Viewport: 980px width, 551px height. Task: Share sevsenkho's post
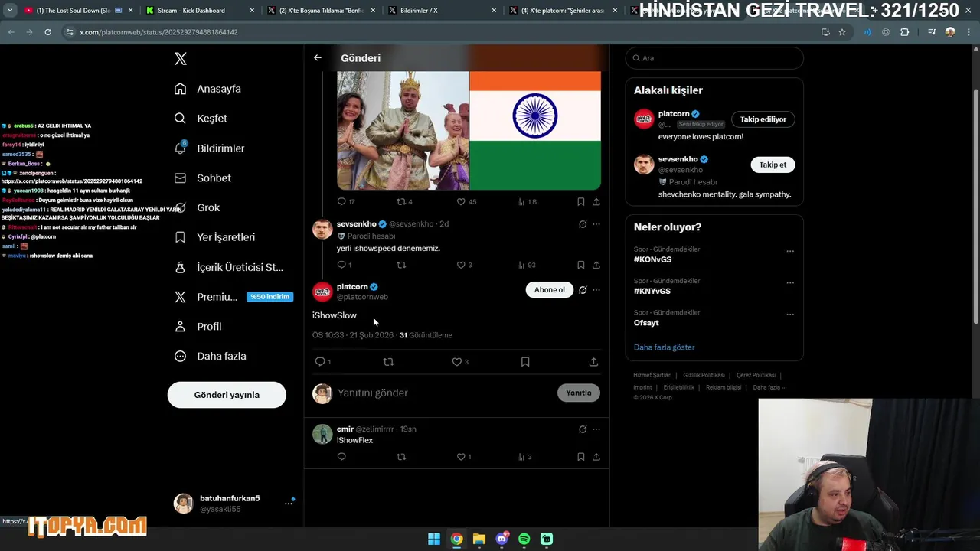596,265
